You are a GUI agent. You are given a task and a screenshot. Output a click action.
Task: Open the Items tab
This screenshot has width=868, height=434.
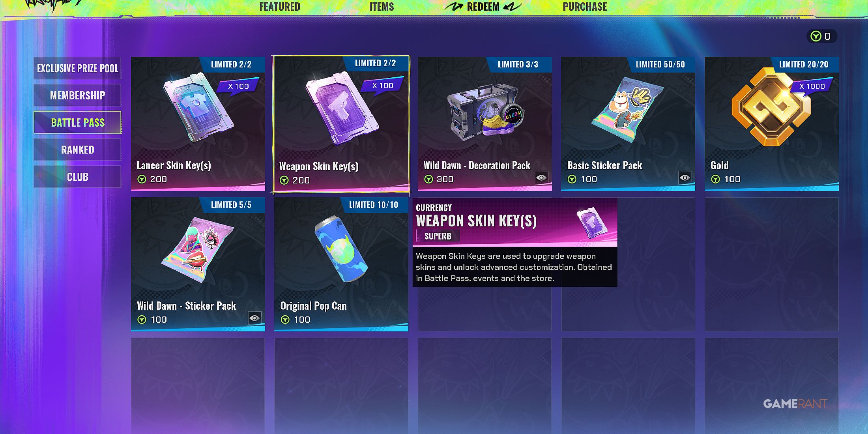[382, 7]
